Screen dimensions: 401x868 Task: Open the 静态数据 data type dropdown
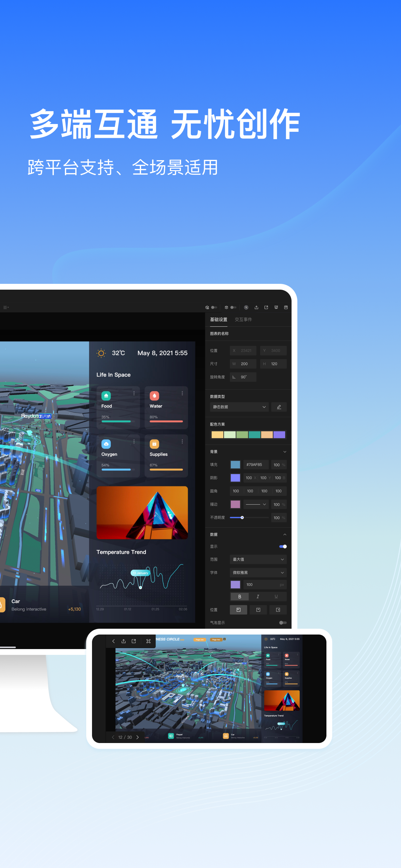239,407
